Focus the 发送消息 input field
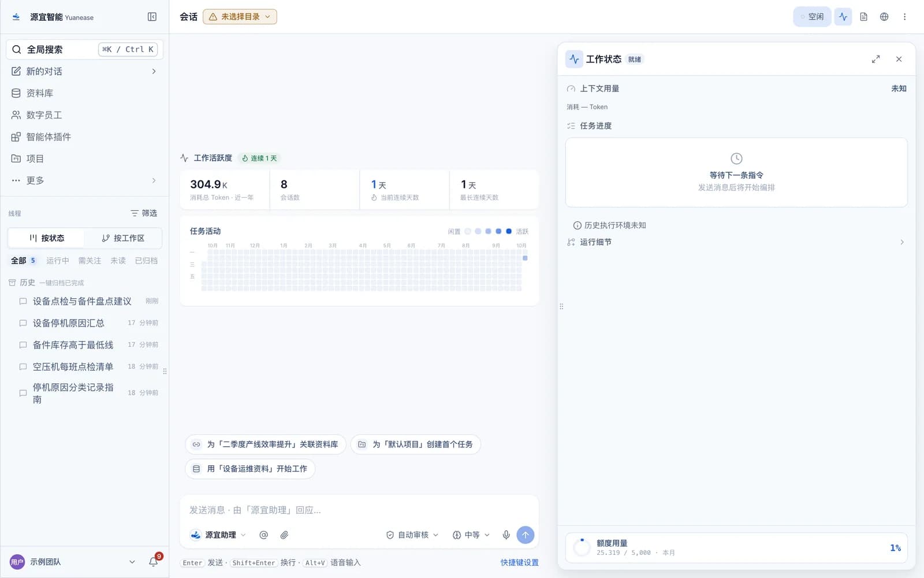This screenshot has width=924, height=578. (359, 510)
